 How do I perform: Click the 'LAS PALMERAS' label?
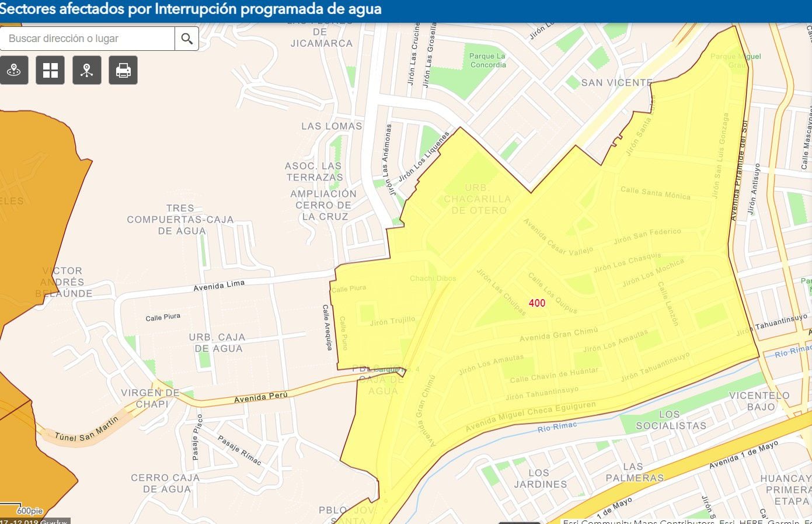(x=634, y=472)
